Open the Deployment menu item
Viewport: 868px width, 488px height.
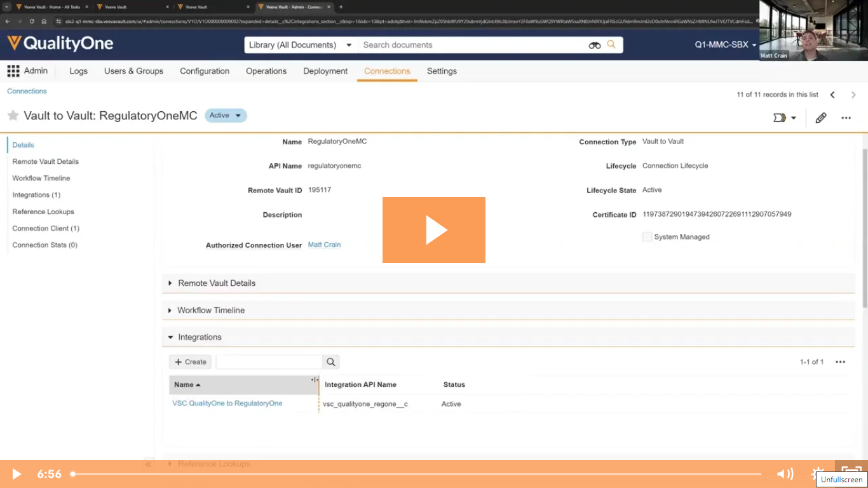(325, 71)
